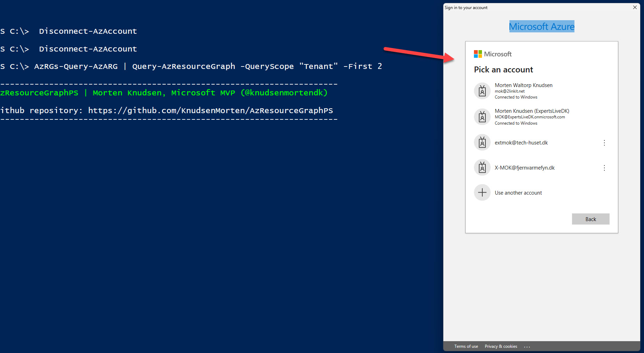Close the Sign in to your account window
Image resolution: width=644 pixels, height=353 pixels.
(635, 7)
